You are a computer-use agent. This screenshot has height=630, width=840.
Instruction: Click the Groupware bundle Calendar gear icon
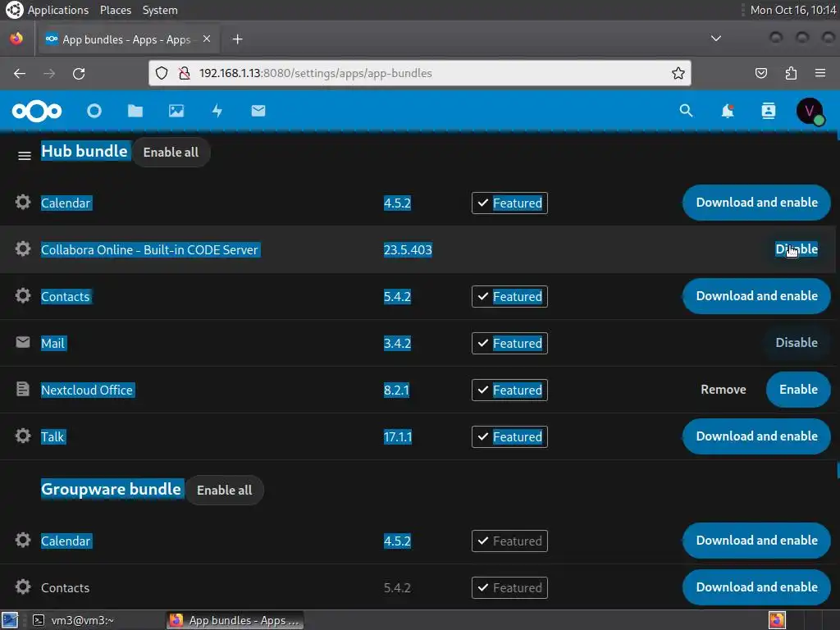(22, 540)
